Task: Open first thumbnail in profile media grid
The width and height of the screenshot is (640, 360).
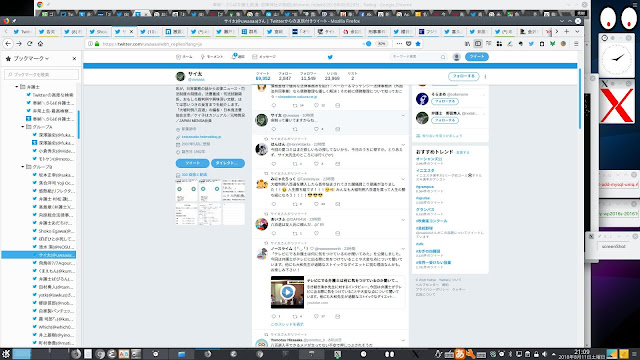Action: pyautogui.click(x=187, y=191)
